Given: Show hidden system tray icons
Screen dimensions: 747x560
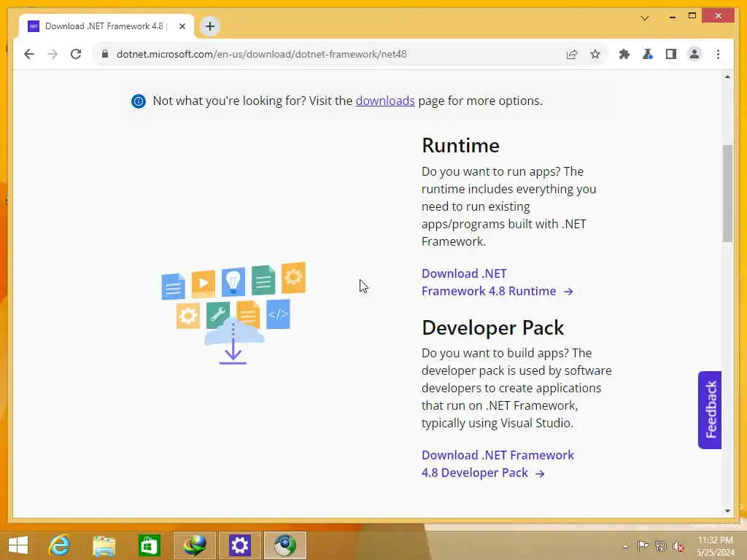Looking at the screenshot, I should 625,546.
